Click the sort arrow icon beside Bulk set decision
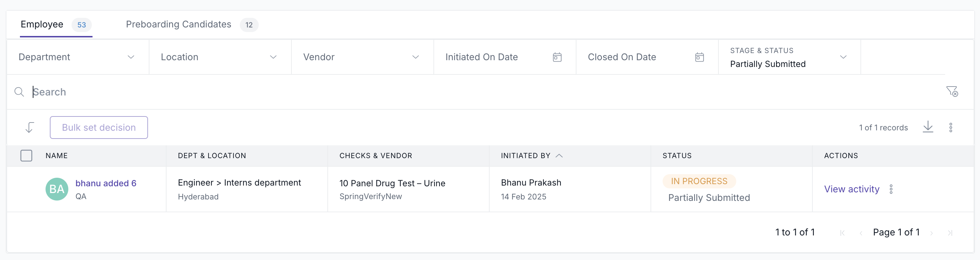 [x=30, y=128]
